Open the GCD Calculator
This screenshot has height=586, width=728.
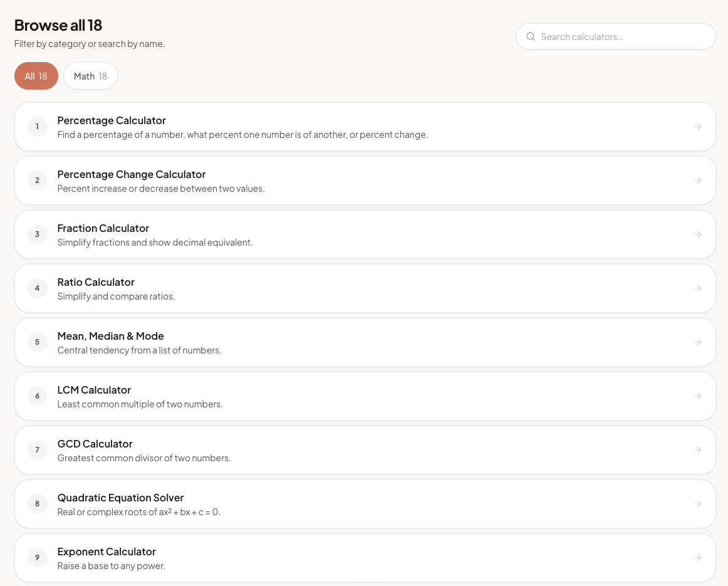coord(365,450)
